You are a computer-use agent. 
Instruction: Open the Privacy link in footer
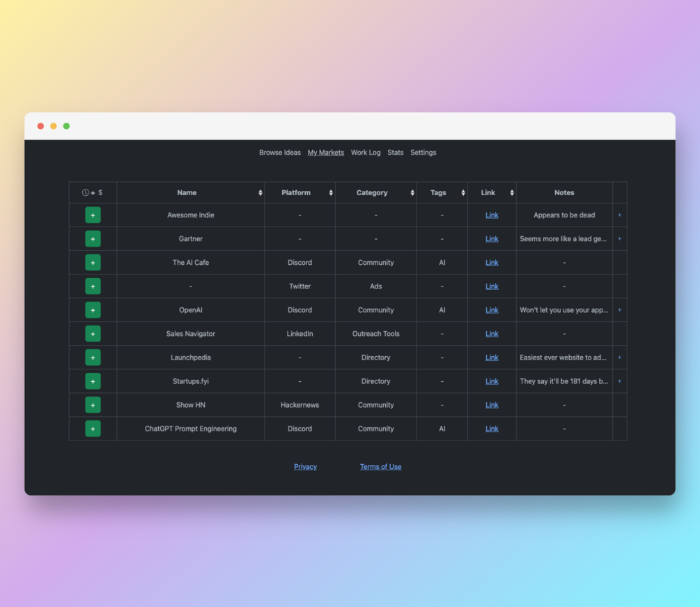point(305,467)
